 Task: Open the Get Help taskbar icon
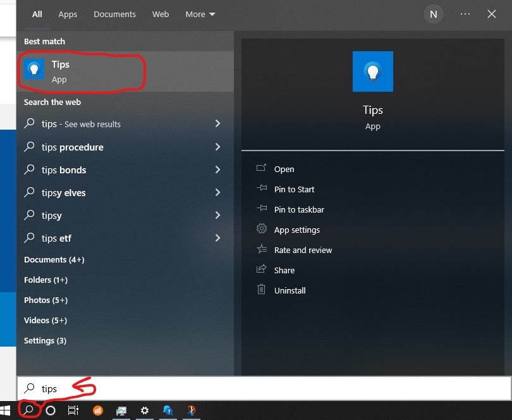click(168, 410)
